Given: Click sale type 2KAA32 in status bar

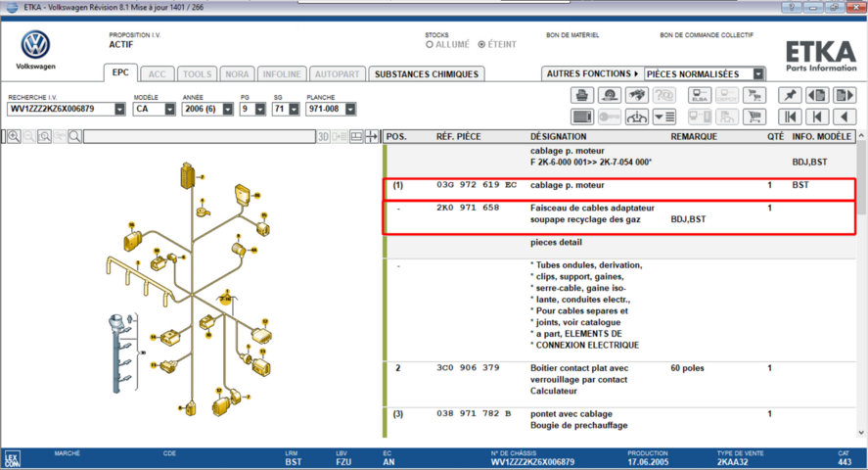Looking at the screenshot, I should point(732,462).
